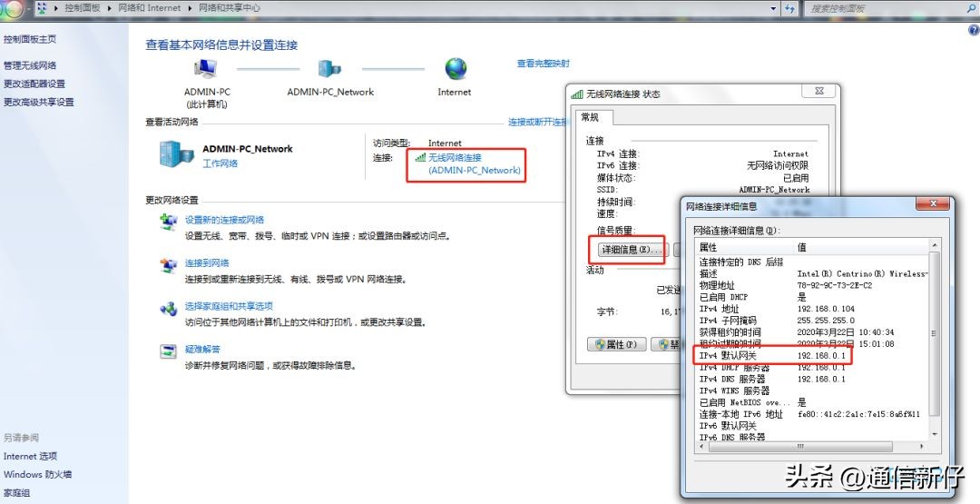Open 详细信息 button in status dialog
The width and height of the screenshot is (980, 504).
point(632,250)
